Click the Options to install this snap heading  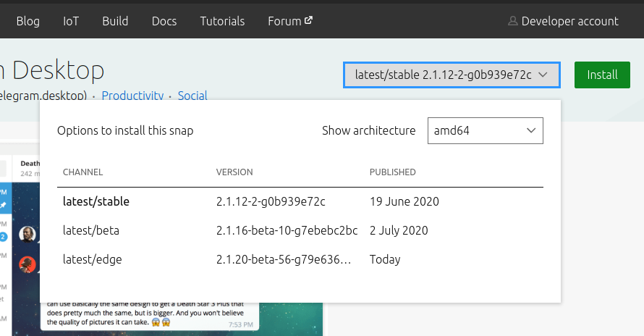click(x=125, y=131)
